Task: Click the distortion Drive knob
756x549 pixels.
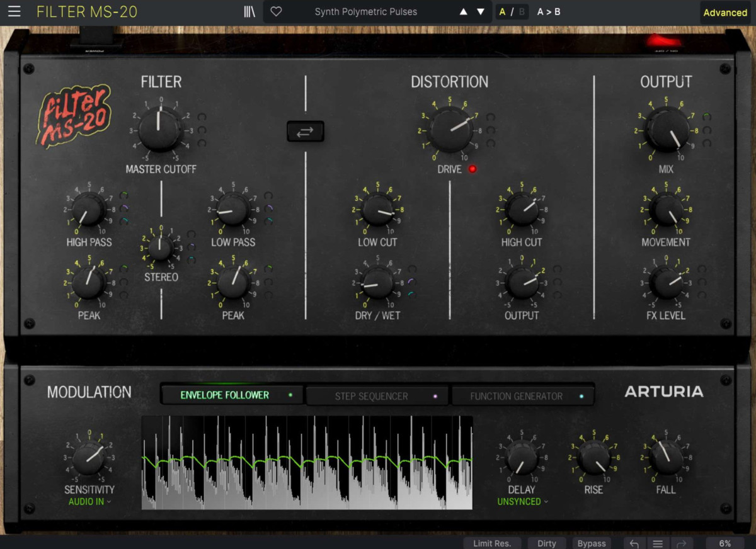Action: click(x=450, y=130)
